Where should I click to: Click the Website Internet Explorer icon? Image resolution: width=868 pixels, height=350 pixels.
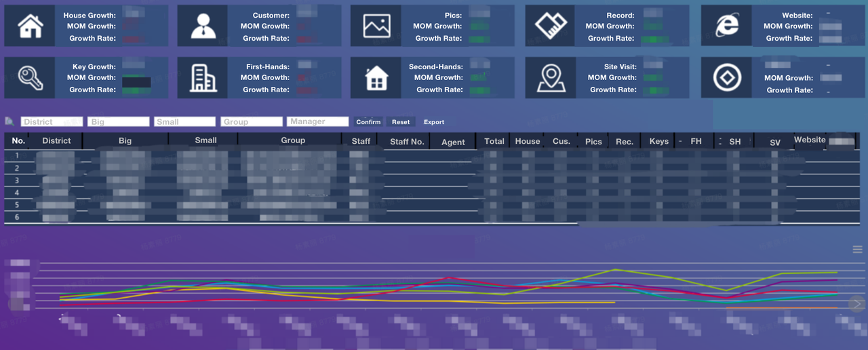726,26
